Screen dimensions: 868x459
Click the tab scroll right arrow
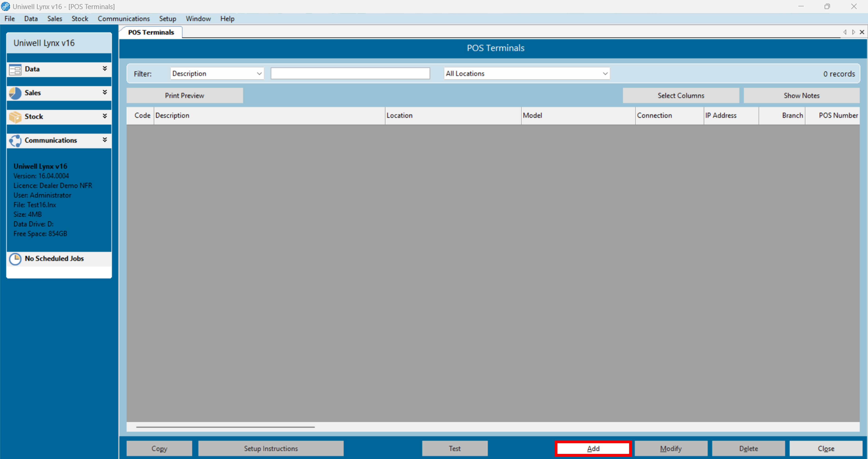[853, 32]
